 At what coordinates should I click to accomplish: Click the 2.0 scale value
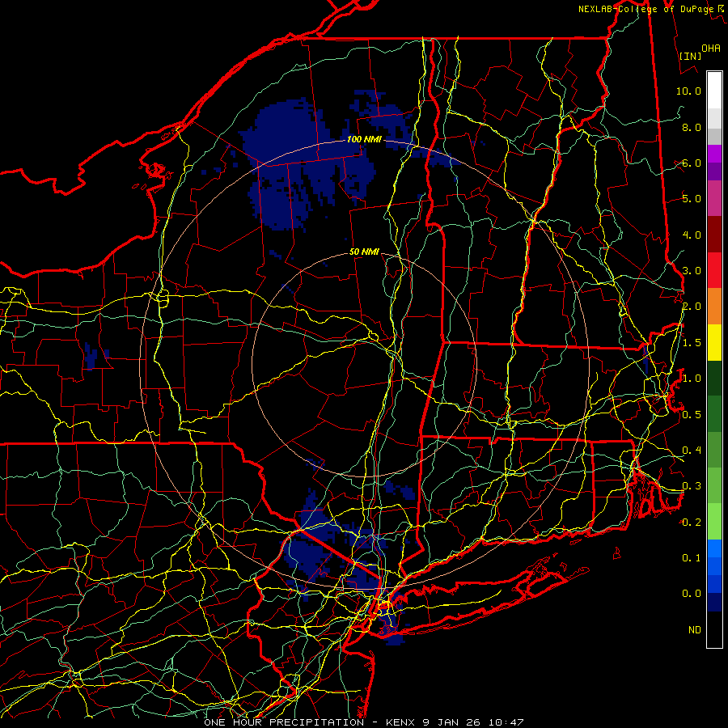pyautogui.click(x=692, y=307)
